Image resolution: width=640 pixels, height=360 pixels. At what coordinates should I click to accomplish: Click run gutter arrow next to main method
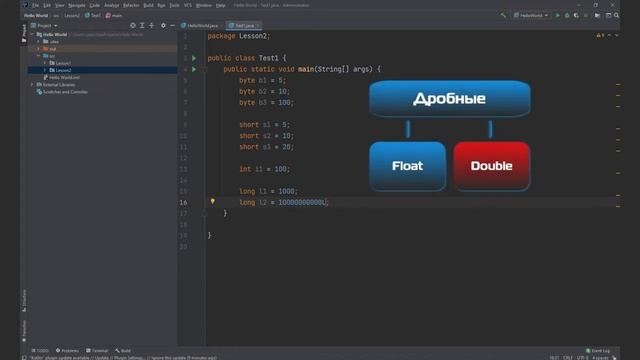tap(194, 69)
